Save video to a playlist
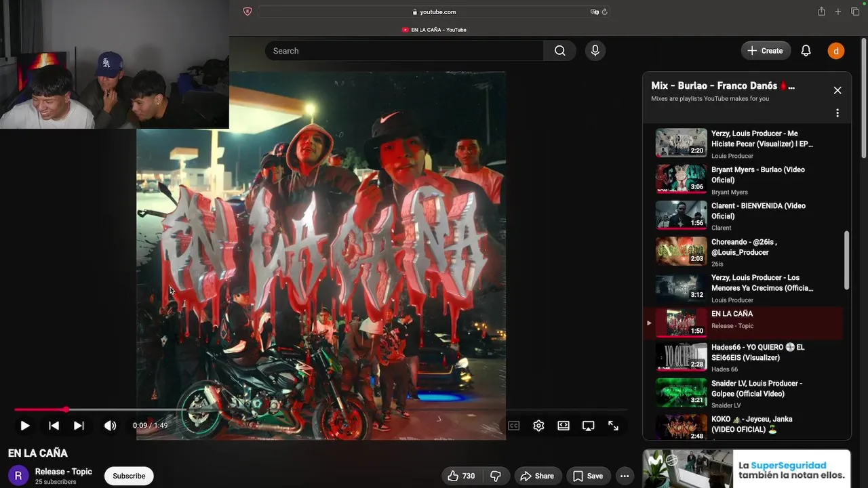 587,476
